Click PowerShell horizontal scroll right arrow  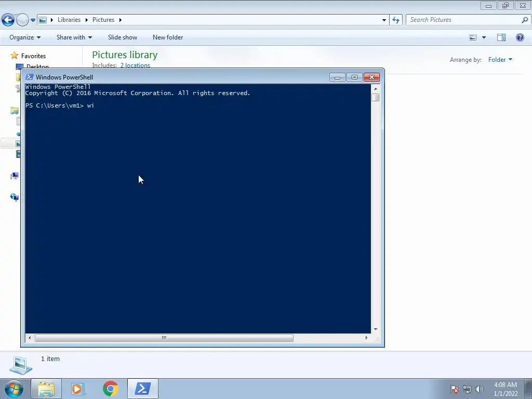[366, 338]
